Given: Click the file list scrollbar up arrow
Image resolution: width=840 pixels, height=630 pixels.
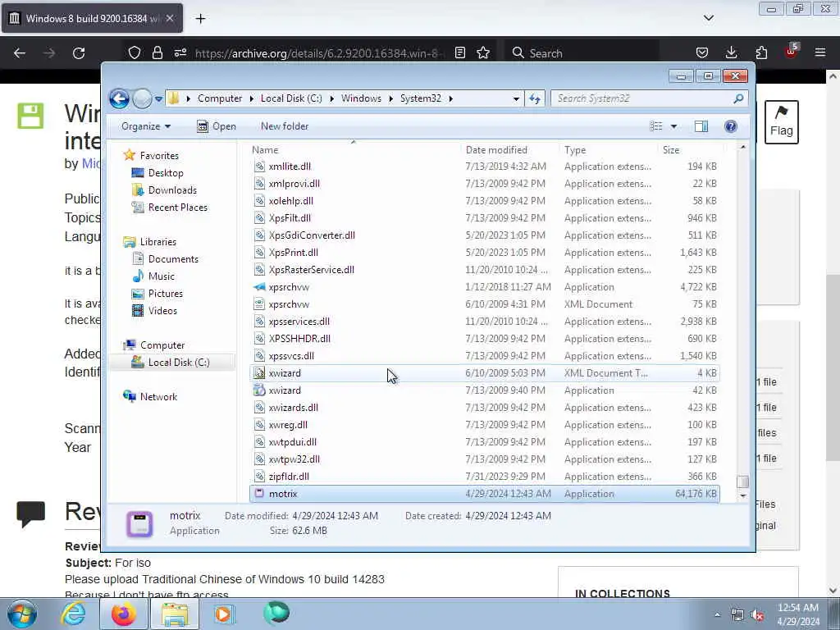Looking at the screenshot, I should (742, 148).
